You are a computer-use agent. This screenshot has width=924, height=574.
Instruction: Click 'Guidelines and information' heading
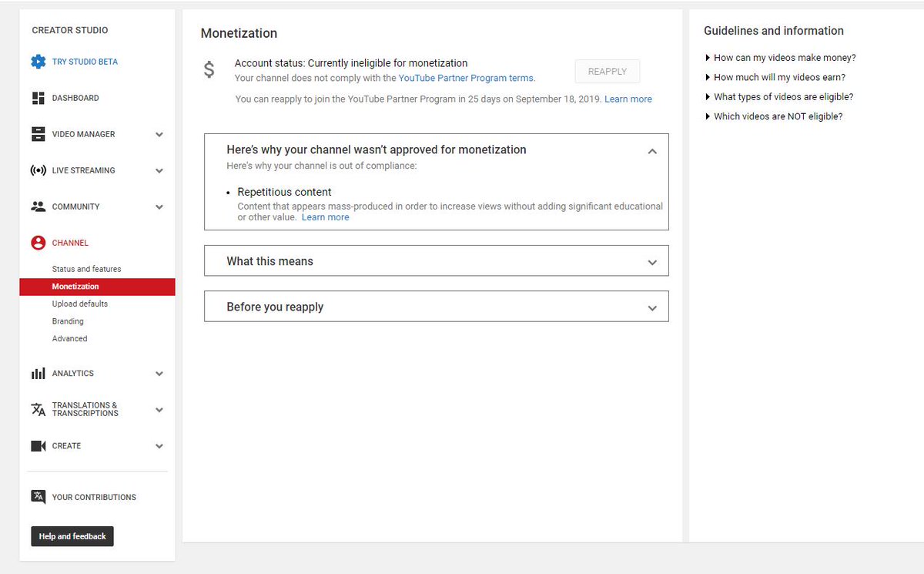[x=774, y=31]
